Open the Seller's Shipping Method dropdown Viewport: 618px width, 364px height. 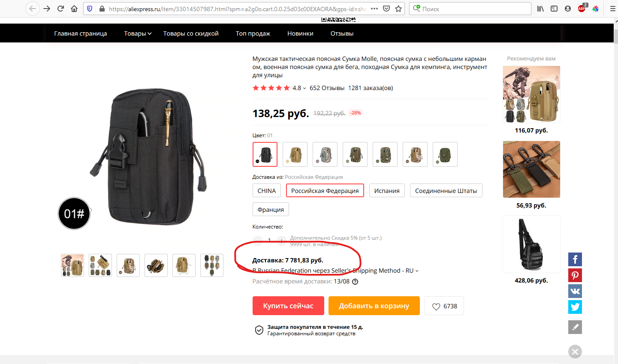click(417, 271)
